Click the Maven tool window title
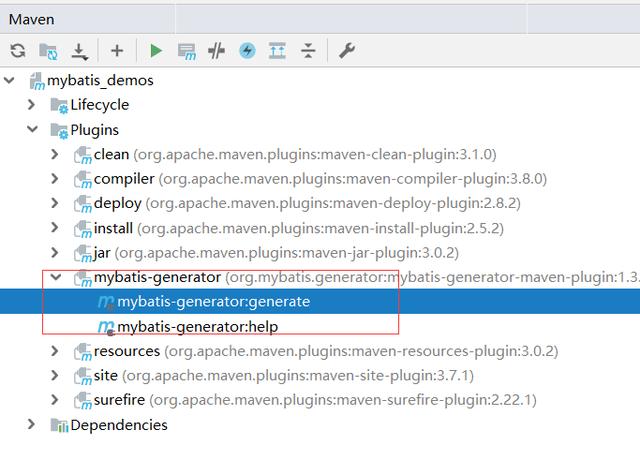This screenshot has height=460, width=640. coord(31,19)
